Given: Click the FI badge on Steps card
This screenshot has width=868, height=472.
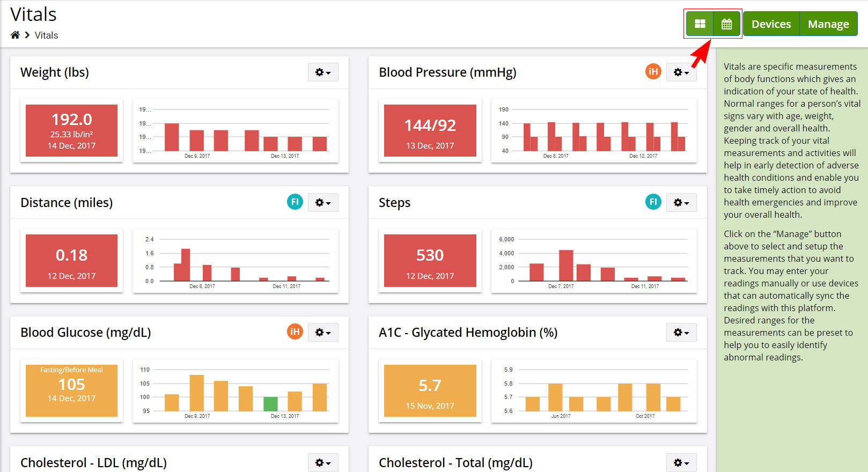Looking at the screenshot, I should click(653, 202).
